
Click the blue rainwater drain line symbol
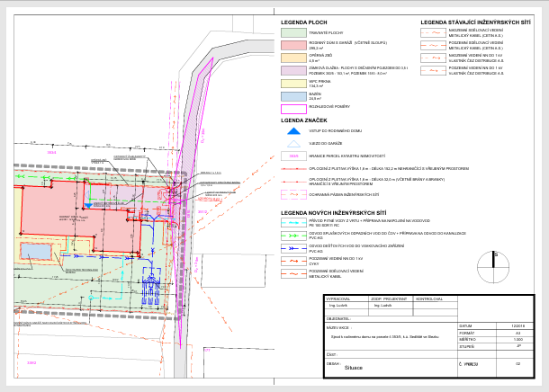coord(293,247)
